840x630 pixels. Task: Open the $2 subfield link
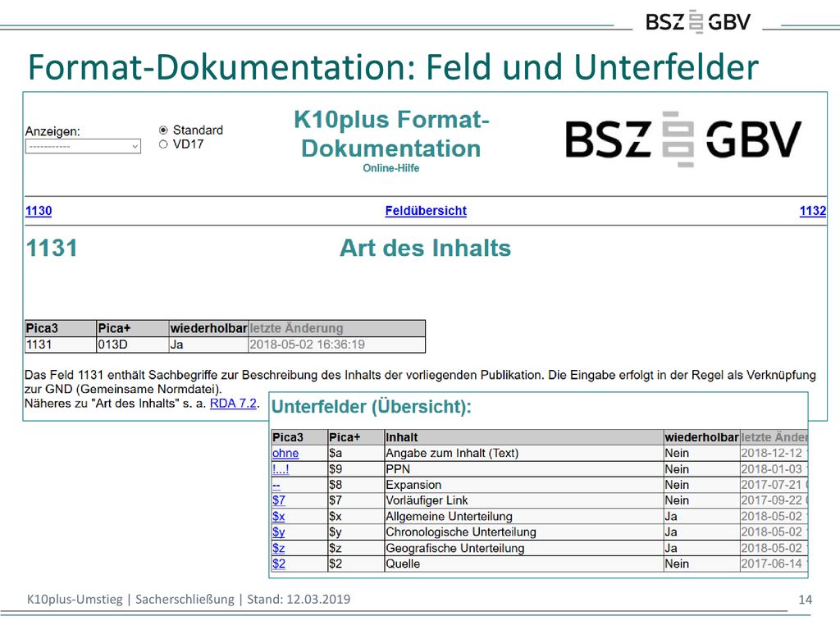tap(279, 564)
